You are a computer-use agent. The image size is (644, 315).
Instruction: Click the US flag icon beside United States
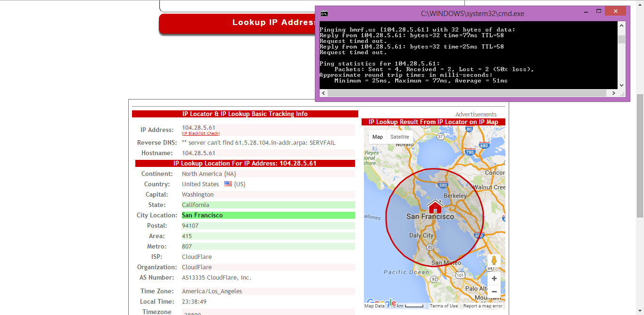point(228,184)
